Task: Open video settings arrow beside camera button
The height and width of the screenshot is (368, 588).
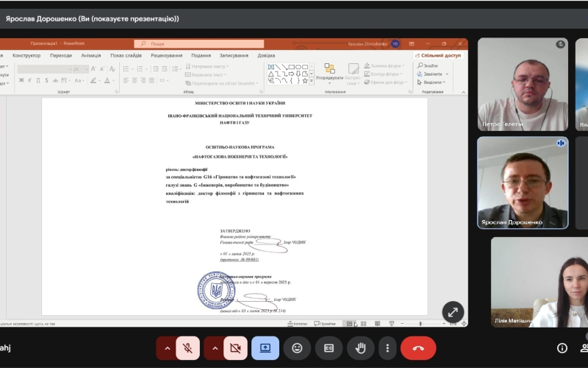Action: (215, 348)
